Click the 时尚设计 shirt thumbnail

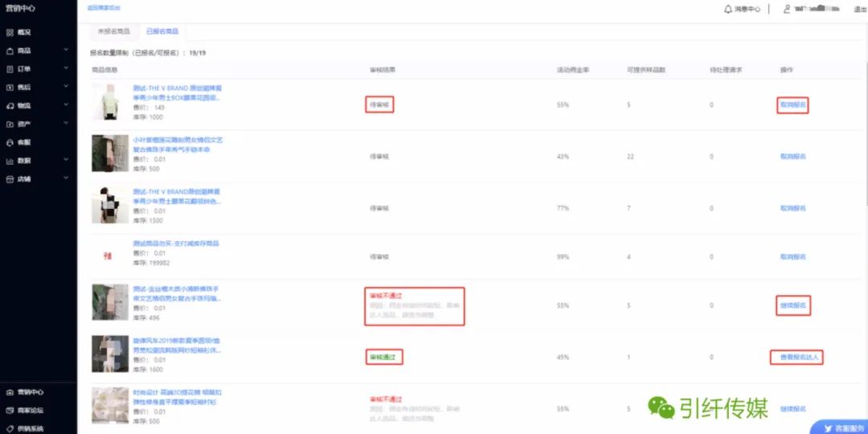(x=110, y=406)
